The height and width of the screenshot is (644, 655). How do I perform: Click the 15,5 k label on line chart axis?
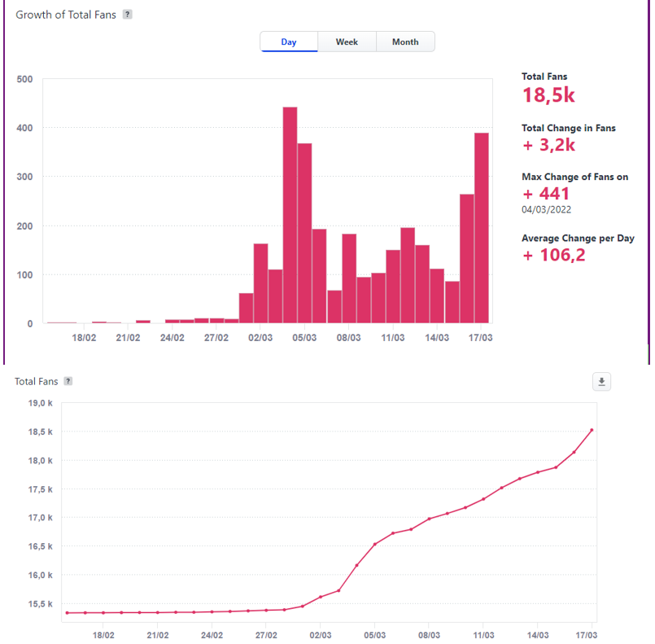tap(40, 604)
